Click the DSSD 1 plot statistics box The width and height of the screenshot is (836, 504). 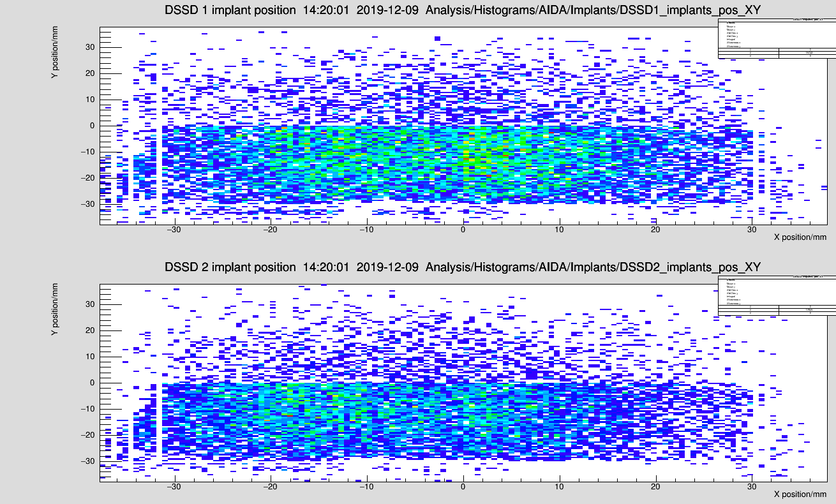pos(777,39)
